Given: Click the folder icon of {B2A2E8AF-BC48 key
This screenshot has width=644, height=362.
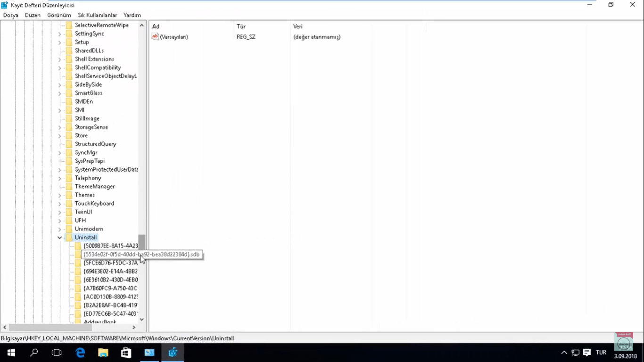Looking at the screenshot, I should pos(78,305).
